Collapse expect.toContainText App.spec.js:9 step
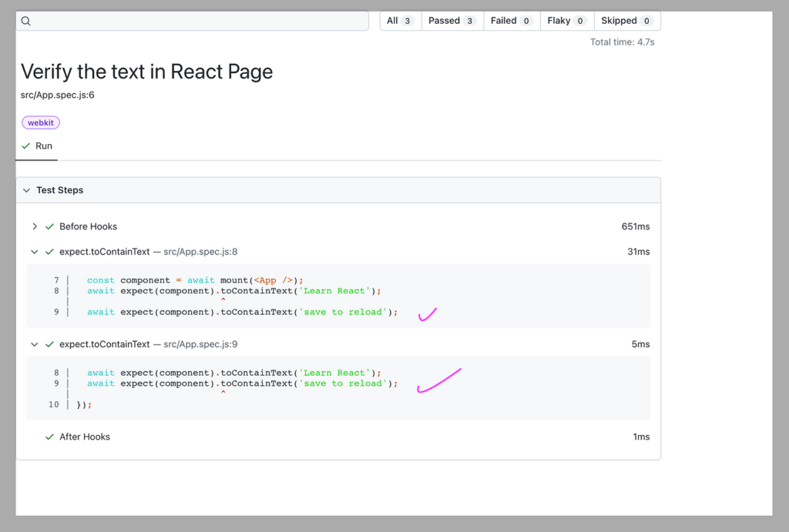 click(34, 344)
